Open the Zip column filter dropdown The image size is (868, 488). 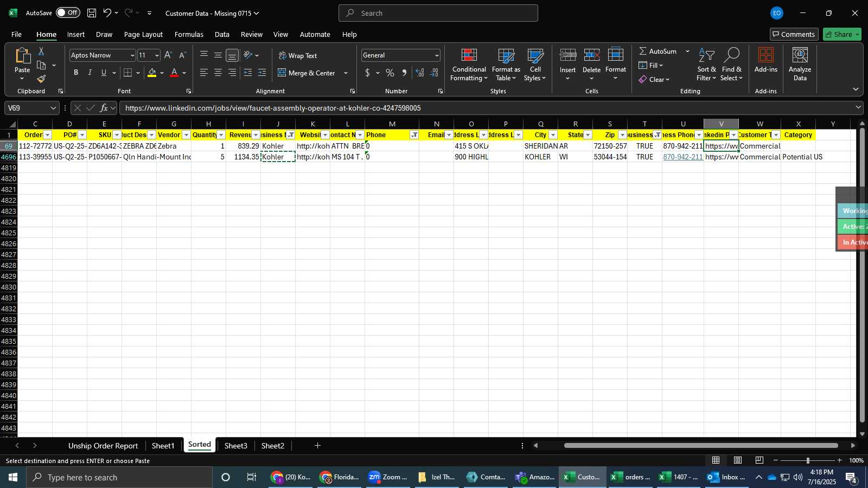622,135
